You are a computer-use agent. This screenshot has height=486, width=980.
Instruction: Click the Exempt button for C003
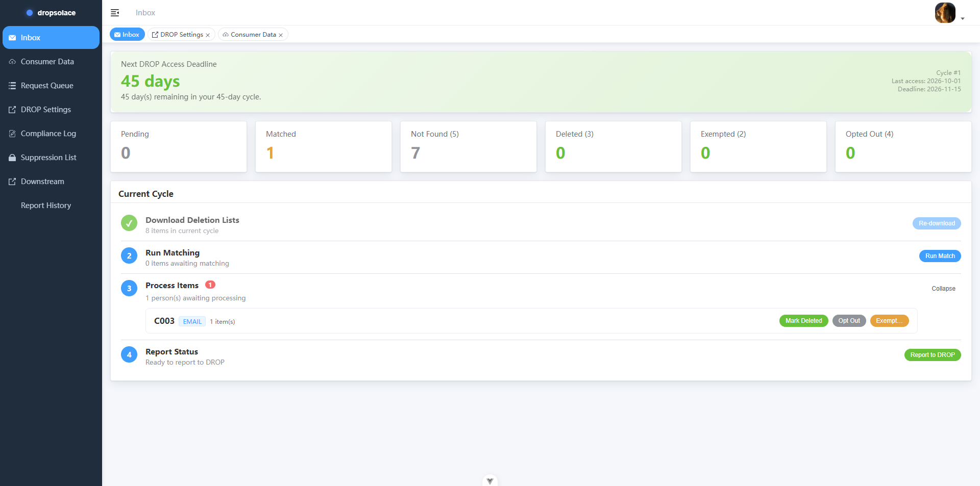tap(889, 321)
